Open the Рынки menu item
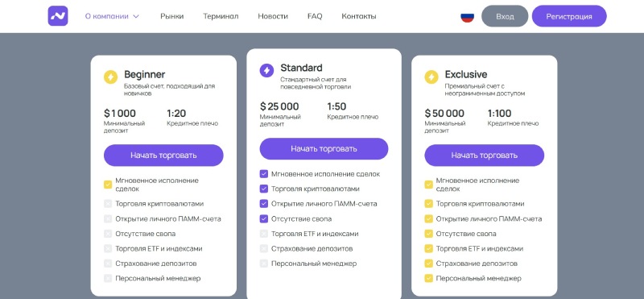This screenshot has width=644, height=299. 172,16
